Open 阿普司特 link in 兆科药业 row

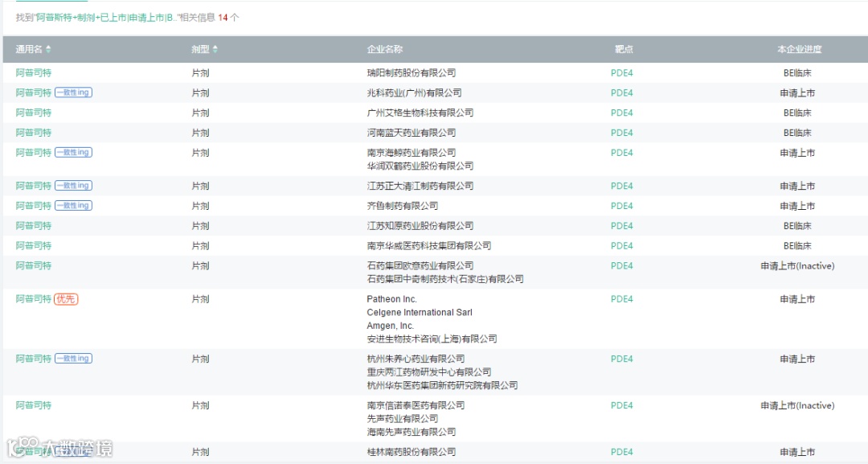[x=33, y=92]
